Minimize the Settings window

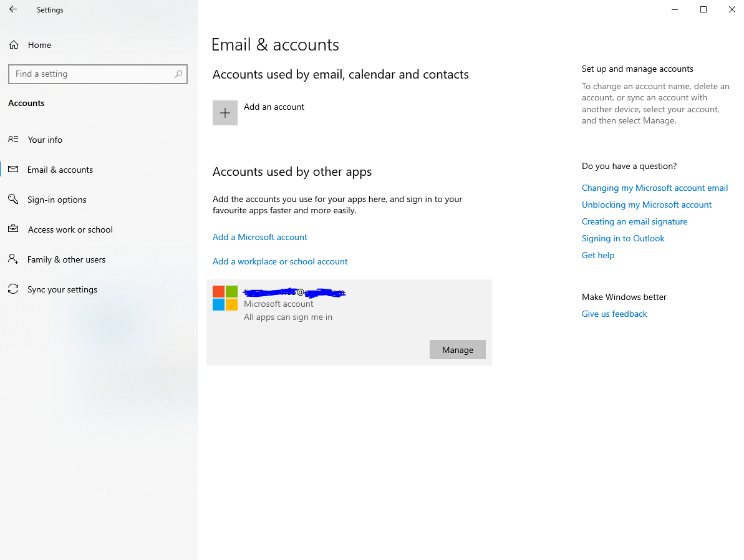pyautogui.click(x=675, y=9)
